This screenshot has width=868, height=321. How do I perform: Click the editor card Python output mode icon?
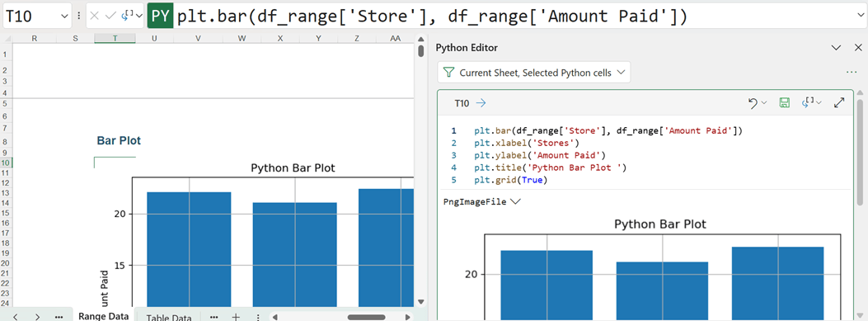click(808, 102)
